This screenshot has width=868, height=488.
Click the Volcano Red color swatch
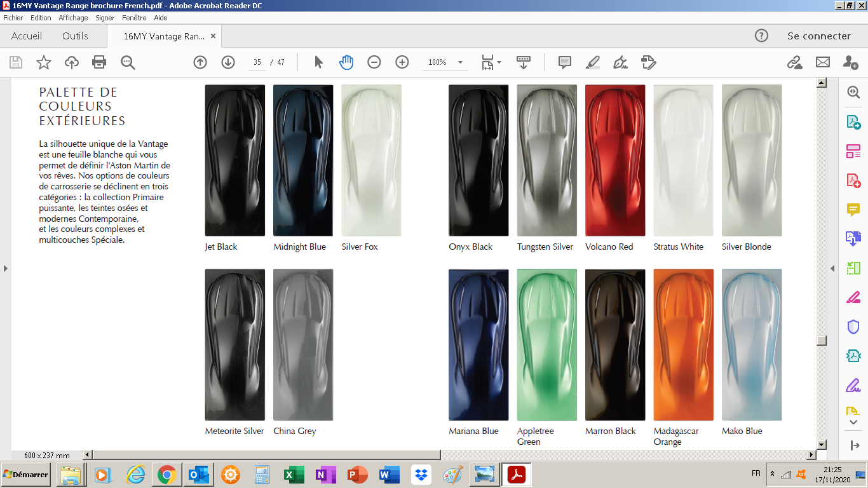pyautogui.click(x=615, y=161)
